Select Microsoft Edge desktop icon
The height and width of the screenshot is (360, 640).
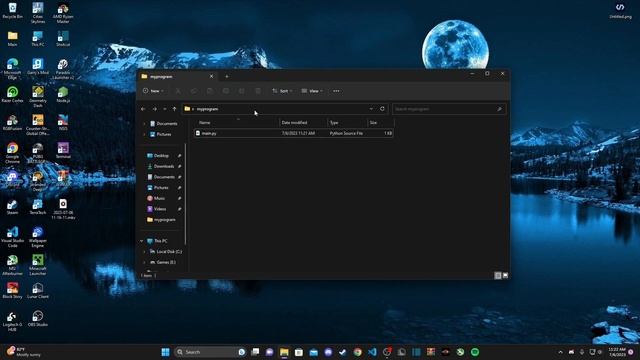click(12, 69)
